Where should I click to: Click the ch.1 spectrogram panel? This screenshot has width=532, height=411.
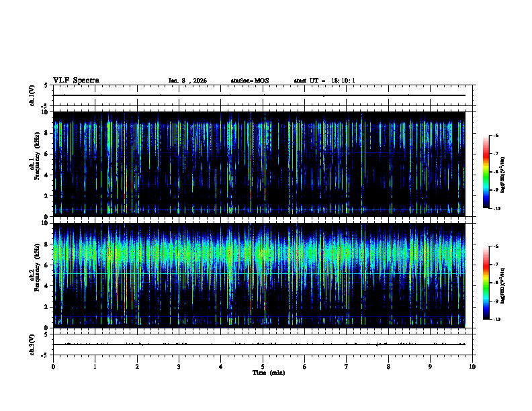point(259,164)
